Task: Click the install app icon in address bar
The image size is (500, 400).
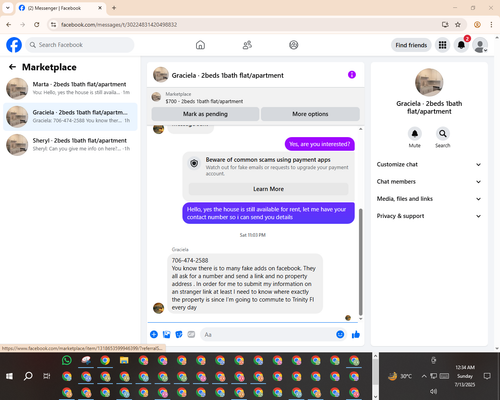Action: (x=445, y=25)
